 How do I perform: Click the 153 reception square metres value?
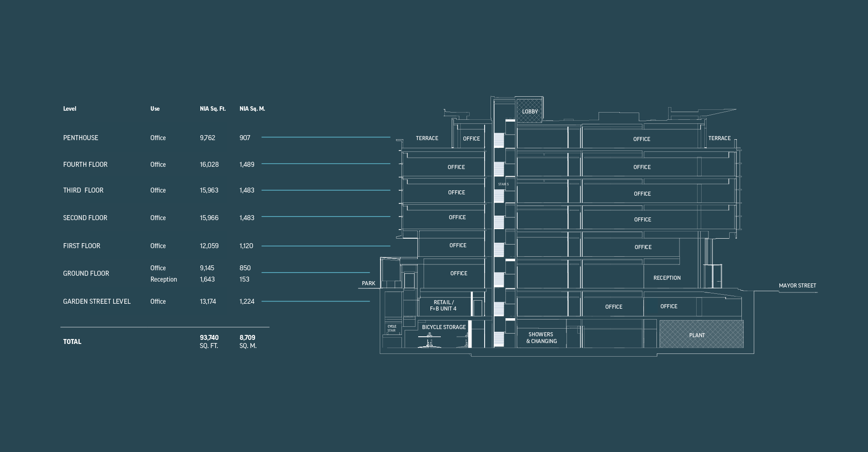click(244, 279)
